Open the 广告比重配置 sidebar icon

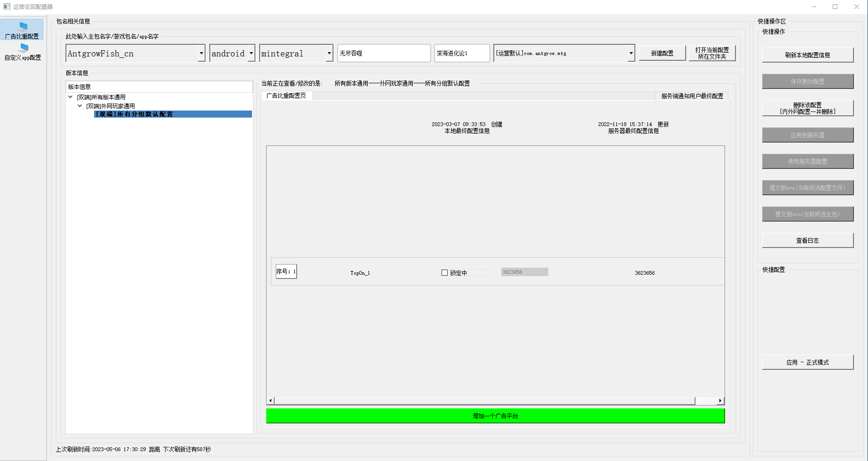(x=22, y=30)
